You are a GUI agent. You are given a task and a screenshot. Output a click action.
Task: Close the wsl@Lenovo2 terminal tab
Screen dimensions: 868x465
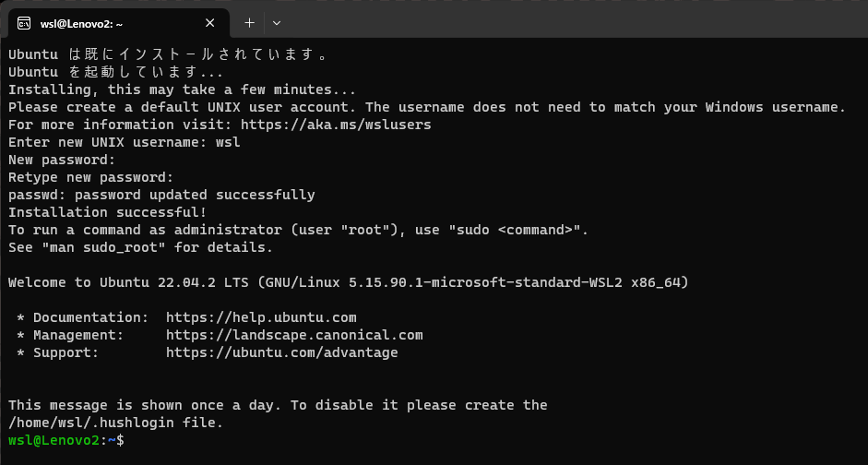(209, 23)
